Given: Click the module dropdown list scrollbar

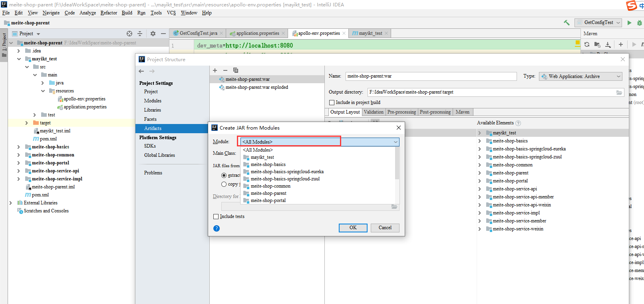Looking at the screenshot, I should [x=397, y=163].
